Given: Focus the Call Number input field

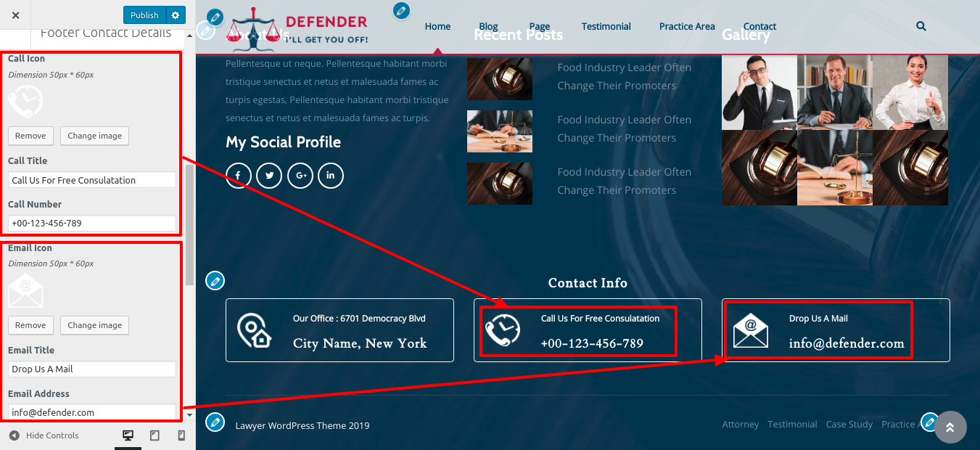Looking at the screenshot, I should click(92, 223).
